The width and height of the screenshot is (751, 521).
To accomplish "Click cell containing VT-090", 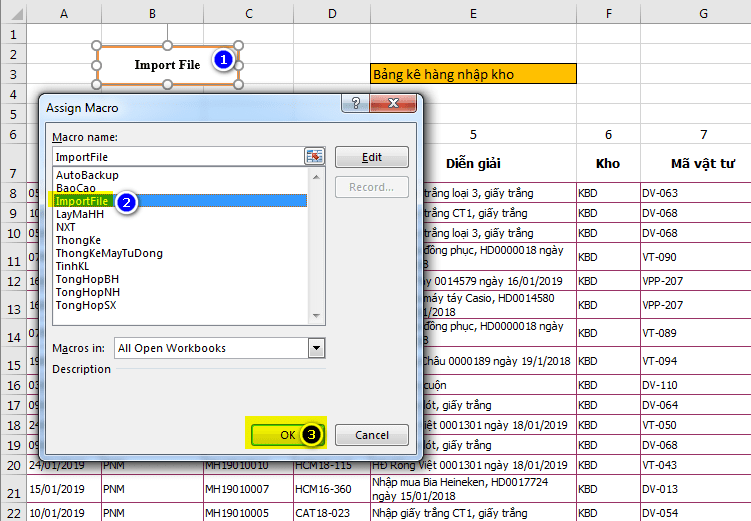I will (695, 257).
